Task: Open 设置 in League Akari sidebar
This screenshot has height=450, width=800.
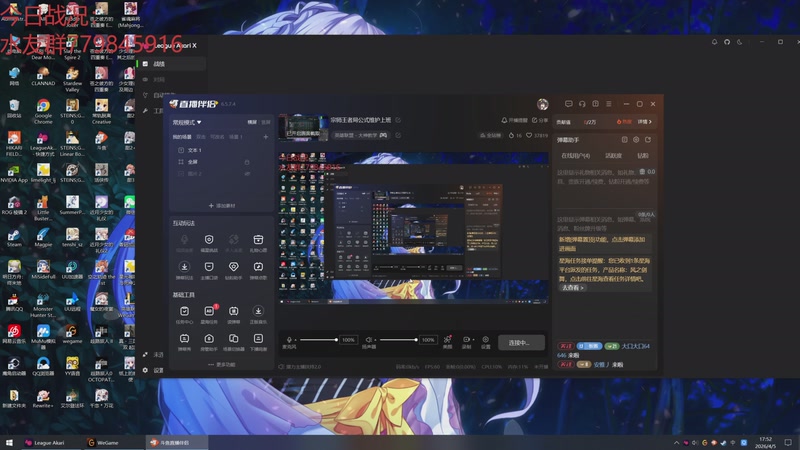Action: pyautogui.click(x=153, y=370)
